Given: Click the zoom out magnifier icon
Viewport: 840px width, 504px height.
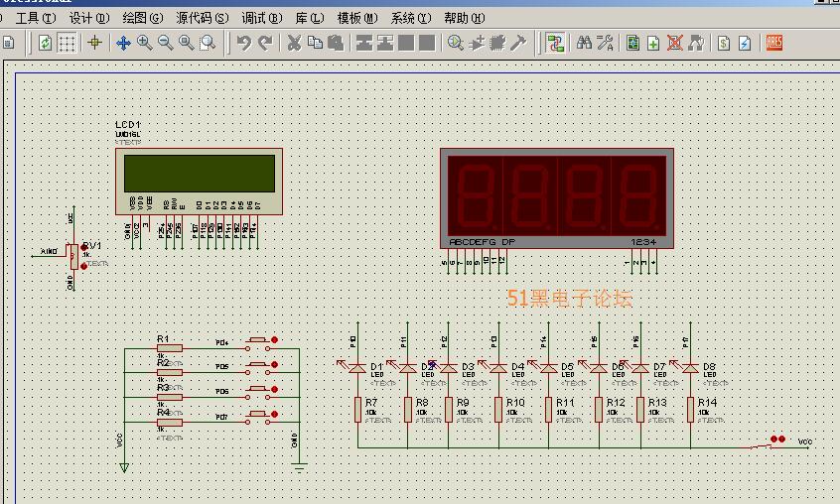Looking at the screenshot, I should pos(165,43).
